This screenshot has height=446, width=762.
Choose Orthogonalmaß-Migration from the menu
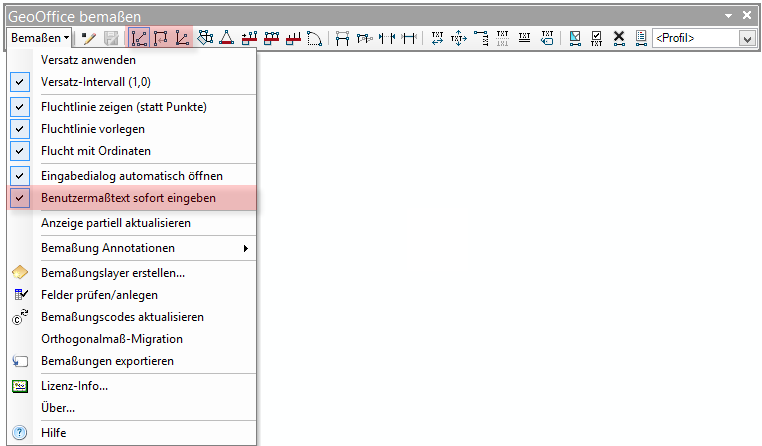(111, 339)
